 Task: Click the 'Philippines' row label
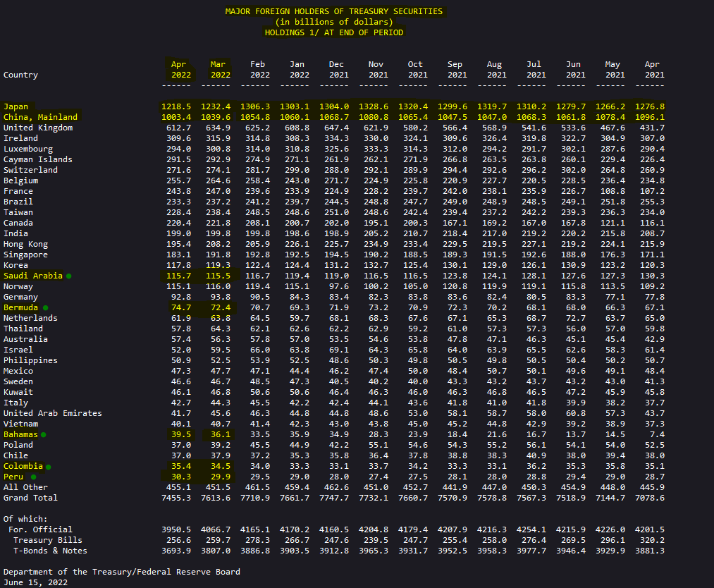tap(30, 360)
